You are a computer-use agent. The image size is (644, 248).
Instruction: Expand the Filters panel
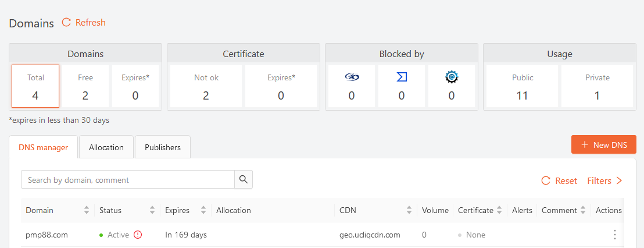pos(604,181)
